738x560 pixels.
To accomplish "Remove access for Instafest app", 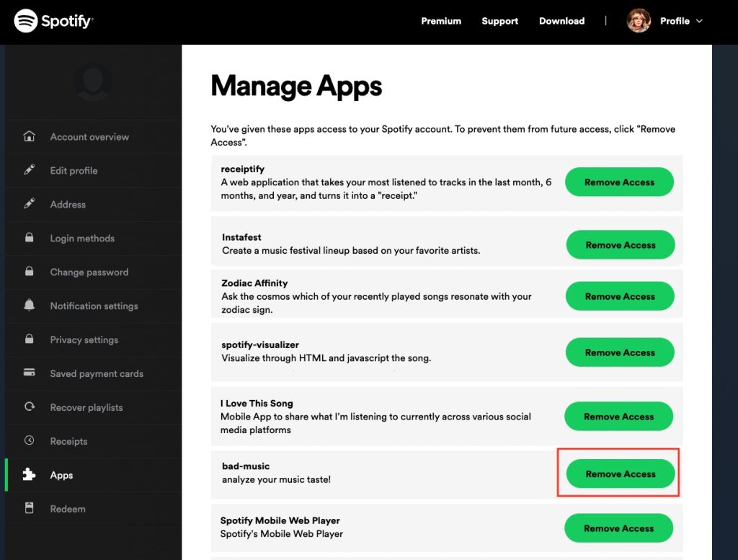I will pos(620,245).
